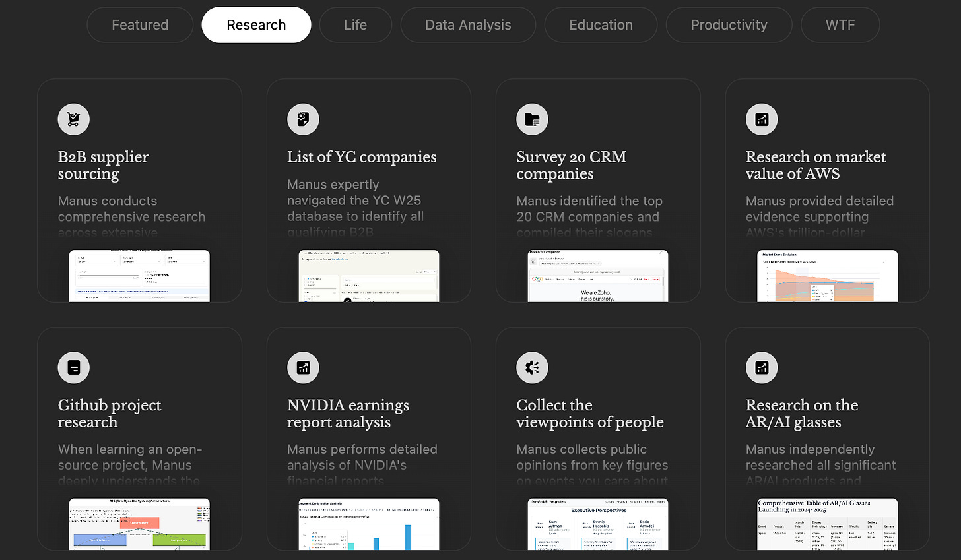Click the chart icon on Research on market value of AWS
Image resolution: width=961 pixels, height=560 pixels.
click(x=762, y=119)
